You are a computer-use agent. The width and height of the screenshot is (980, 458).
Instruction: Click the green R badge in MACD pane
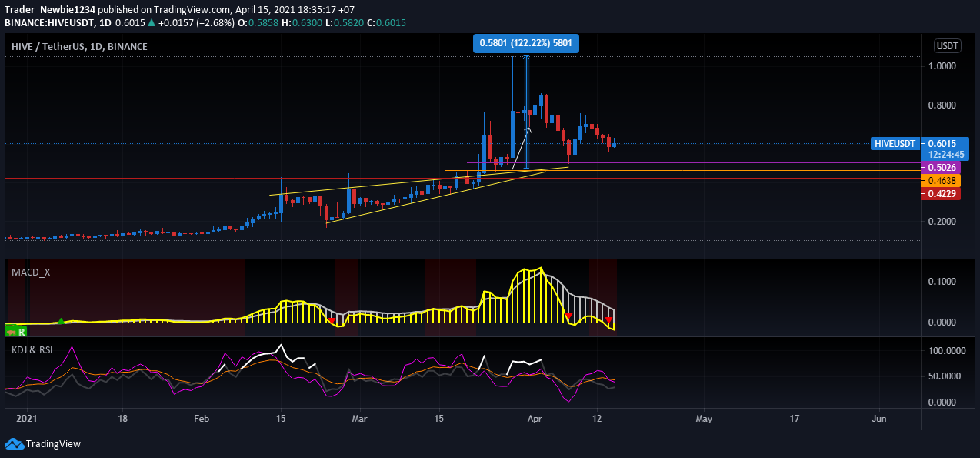click(x=22, y=331)
